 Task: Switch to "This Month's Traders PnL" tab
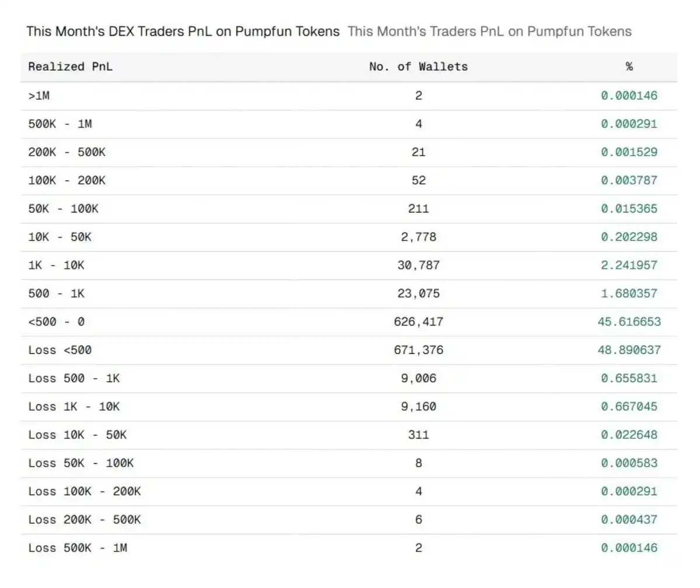(489, 32)
